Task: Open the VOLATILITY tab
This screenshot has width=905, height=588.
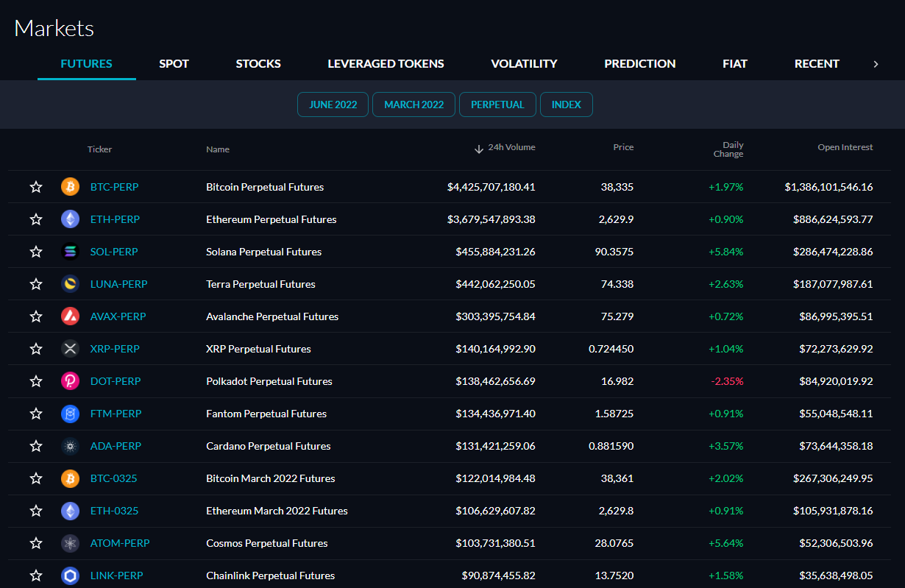Action: click(x=524, y=63)
